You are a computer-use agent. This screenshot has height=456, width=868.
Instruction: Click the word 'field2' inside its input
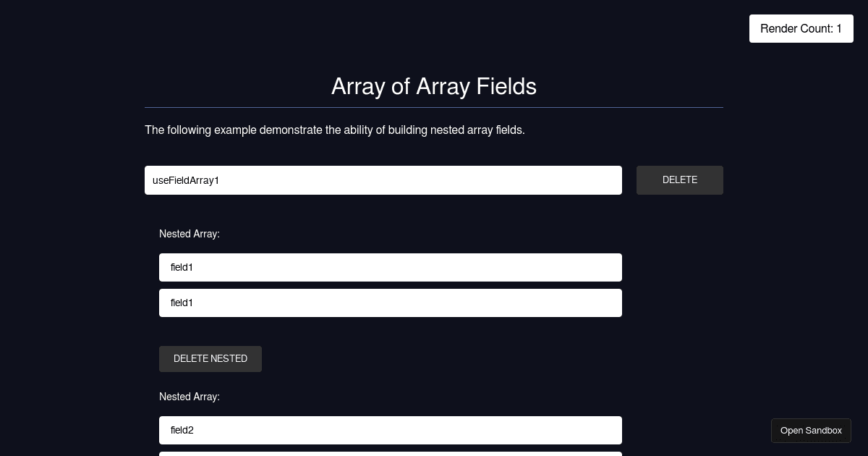[x=182, y=430]
